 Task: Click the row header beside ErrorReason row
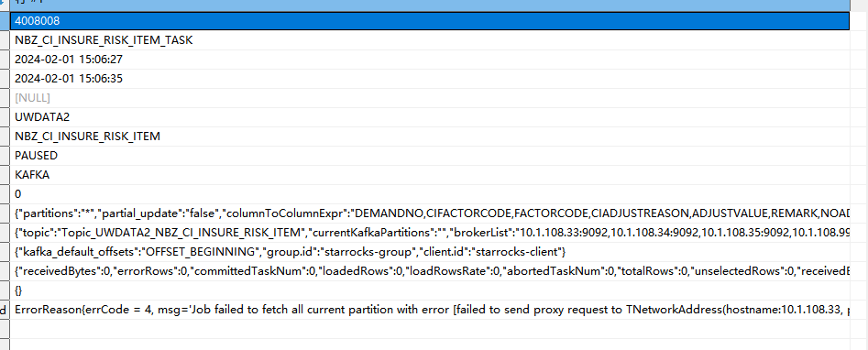point(5,310)
